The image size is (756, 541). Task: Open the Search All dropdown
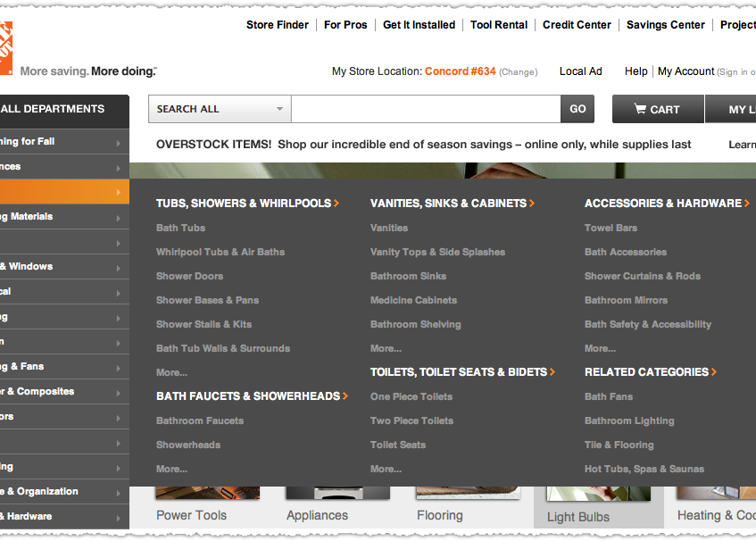coord(220,109)
